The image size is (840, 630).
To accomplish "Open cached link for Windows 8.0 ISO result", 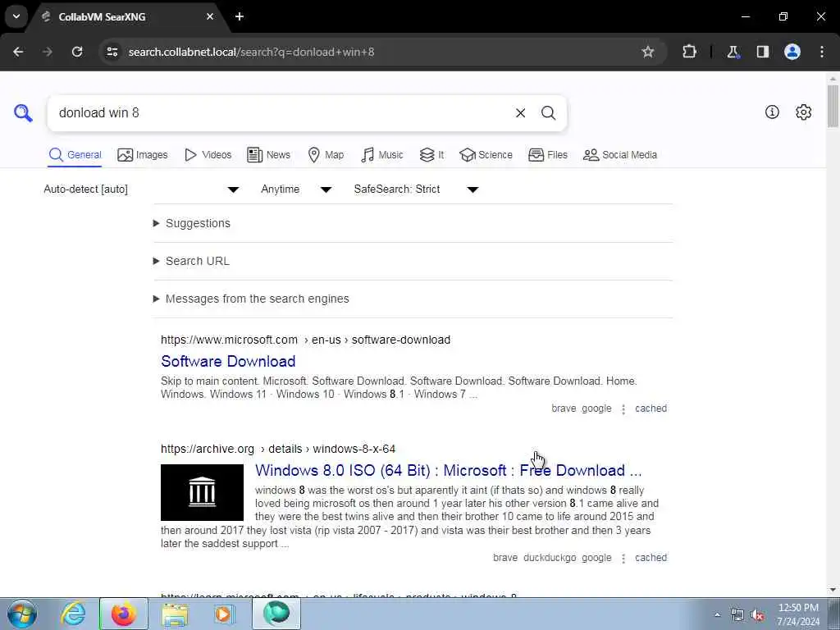I will tap(651, 558).
